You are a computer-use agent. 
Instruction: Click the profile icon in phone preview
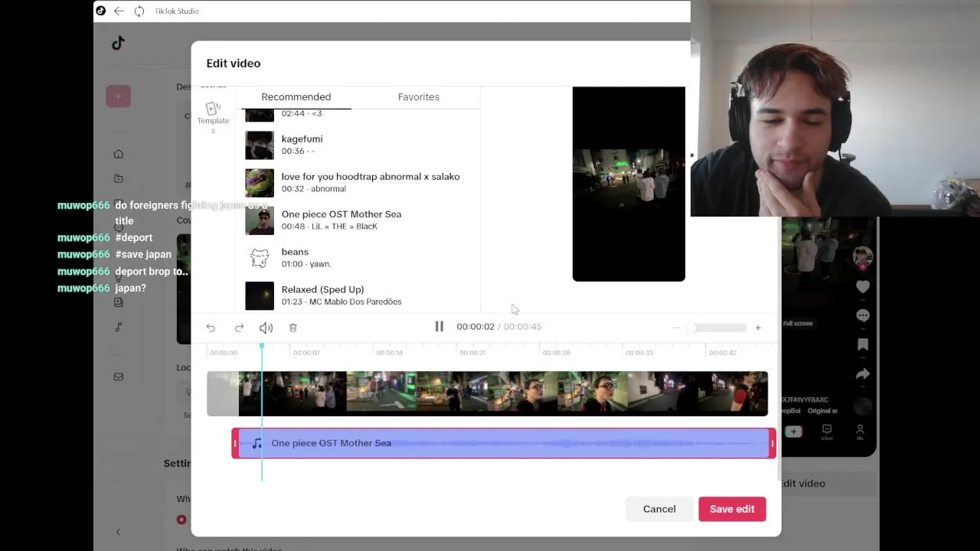click(x=860, y=432)
